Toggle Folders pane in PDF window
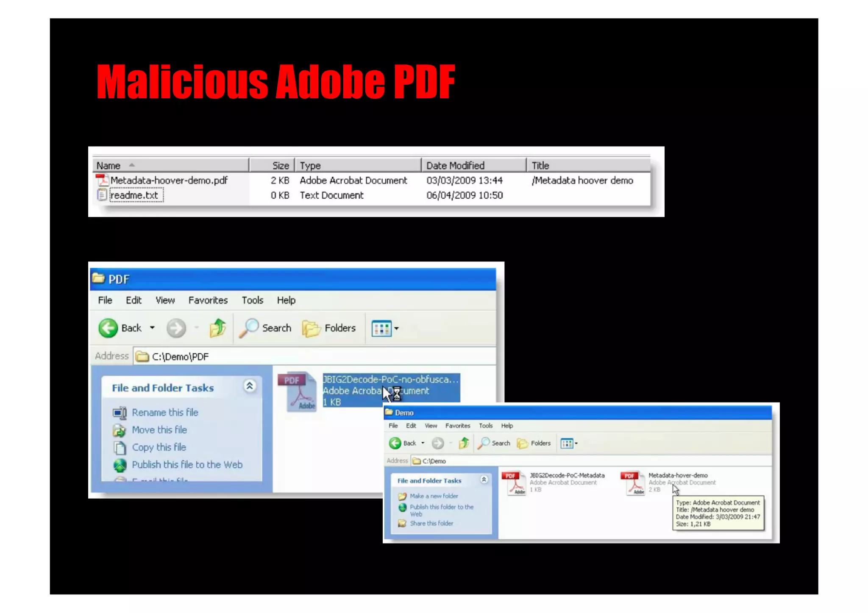 point(329,328)
